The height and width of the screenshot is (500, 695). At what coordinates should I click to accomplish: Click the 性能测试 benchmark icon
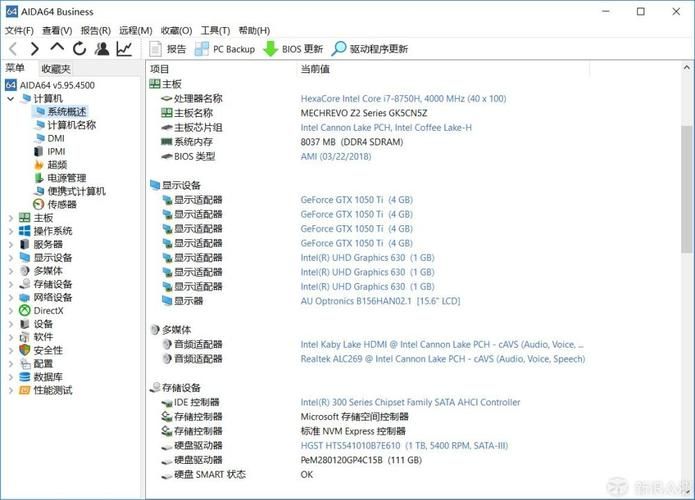[x=25, y=390]
